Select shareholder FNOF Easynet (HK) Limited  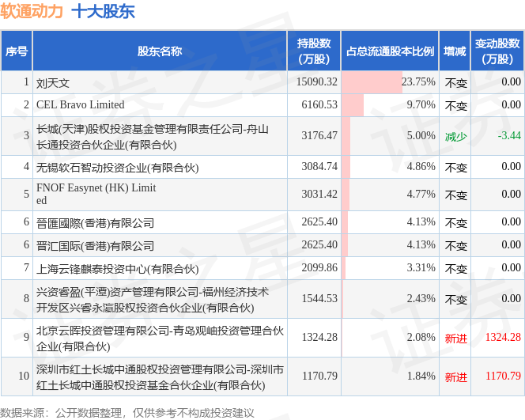(x=96, y=194)
